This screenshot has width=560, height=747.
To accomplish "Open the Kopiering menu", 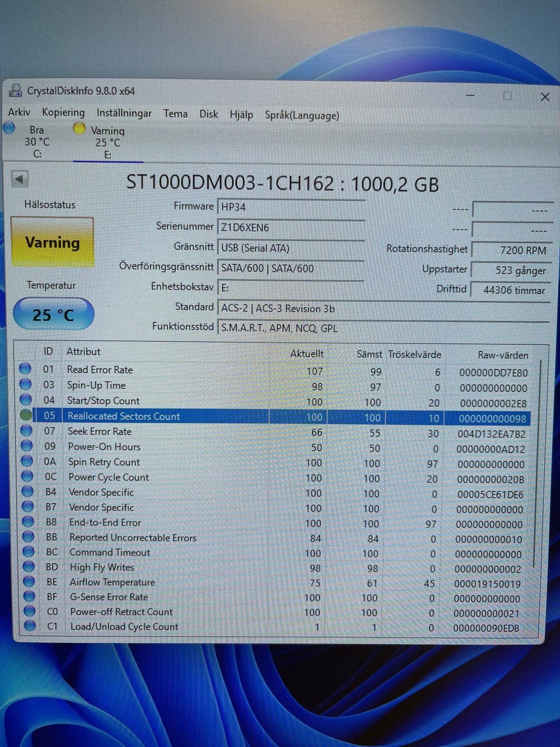I will (63, 112).
